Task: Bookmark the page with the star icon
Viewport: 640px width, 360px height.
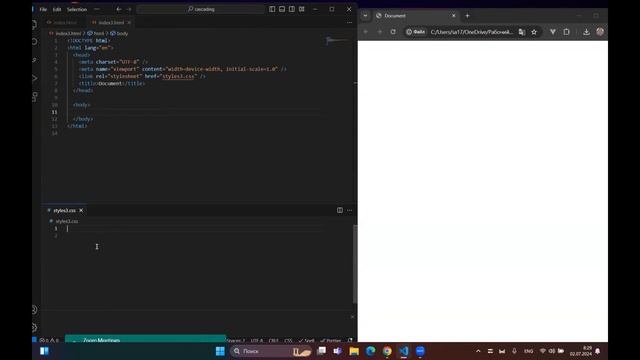Action: (x=534, y=32)
